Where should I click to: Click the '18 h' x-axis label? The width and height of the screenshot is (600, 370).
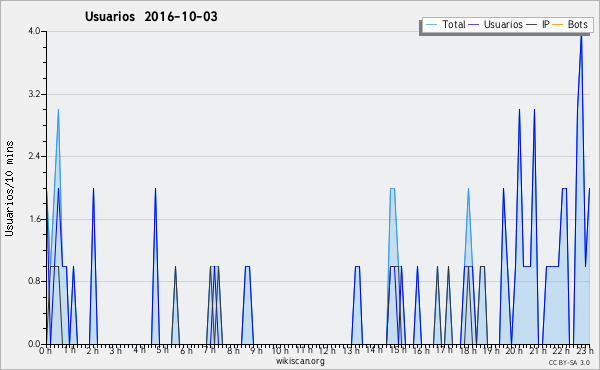point(468,350)
